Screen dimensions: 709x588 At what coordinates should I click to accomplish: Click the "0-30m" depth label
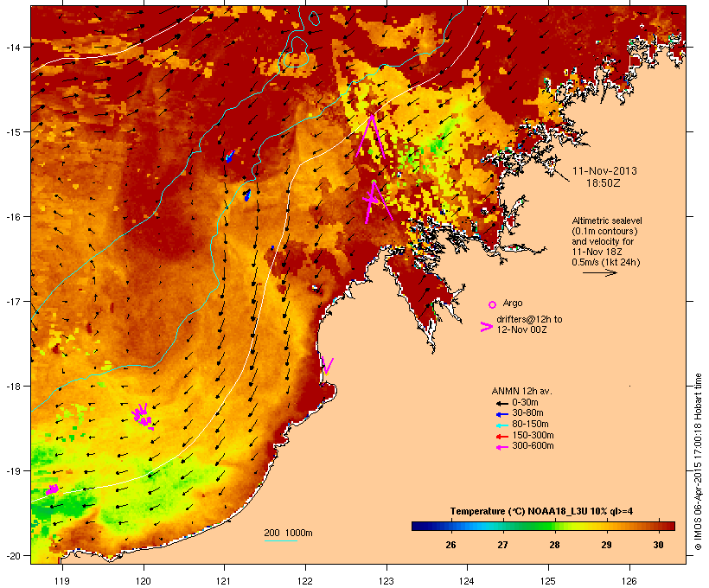pos(525,403)
